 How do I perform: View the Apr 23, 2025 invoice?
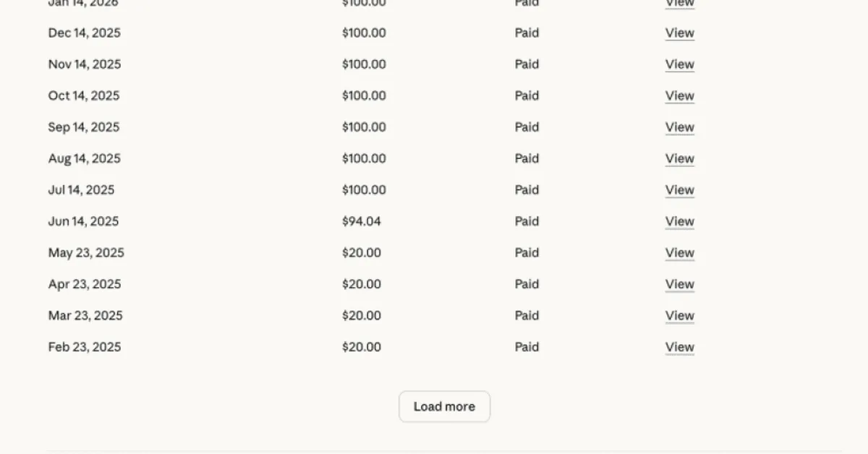(679, 285)
